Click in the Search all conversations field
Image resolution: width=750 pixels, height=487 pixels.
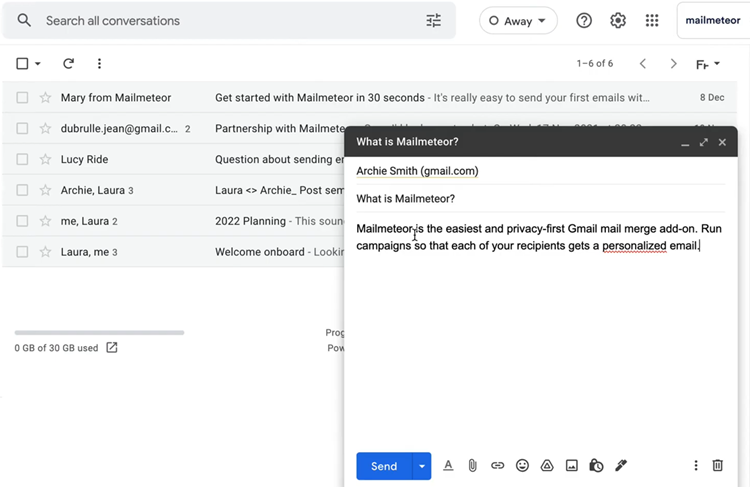[x=230, y=21]
